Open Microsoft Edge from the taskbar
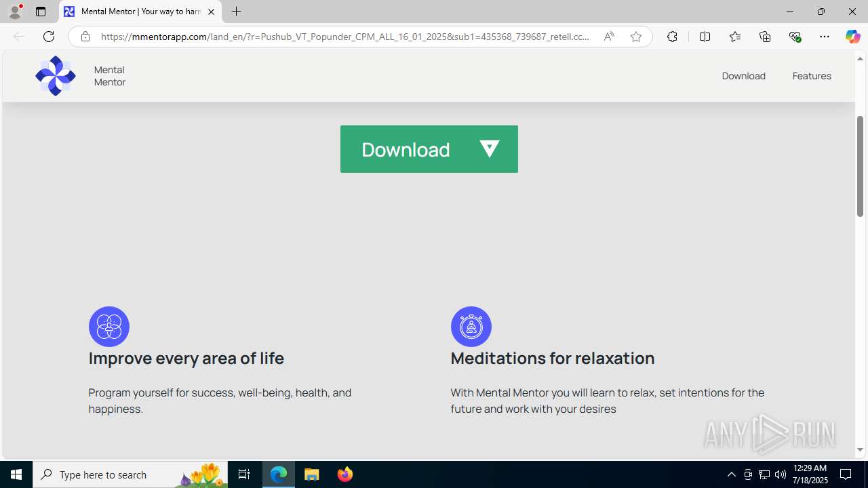868x488 pixels. (x=279, y=474)
